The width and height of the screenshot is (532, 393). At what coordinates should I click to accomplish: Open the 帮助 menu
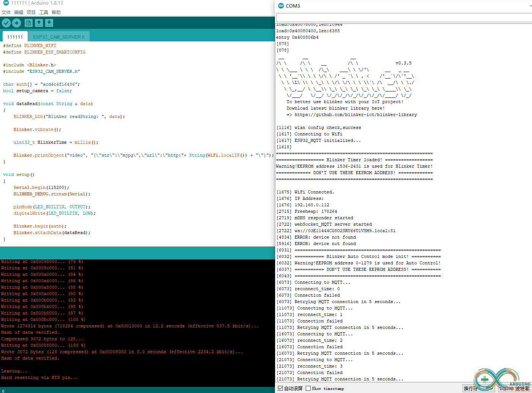coord(56,13)
